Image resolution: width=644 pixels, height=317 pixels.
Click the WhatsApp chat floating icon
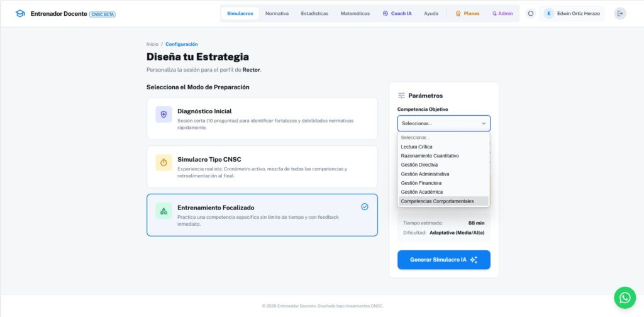coord(625,298)
